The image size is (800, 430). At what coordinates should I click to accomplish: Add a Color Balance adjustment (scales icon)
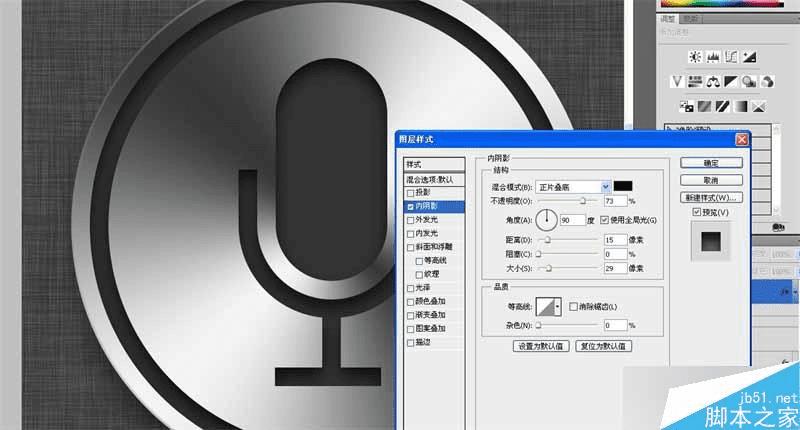pyautogui.click(x=713, y=82)
